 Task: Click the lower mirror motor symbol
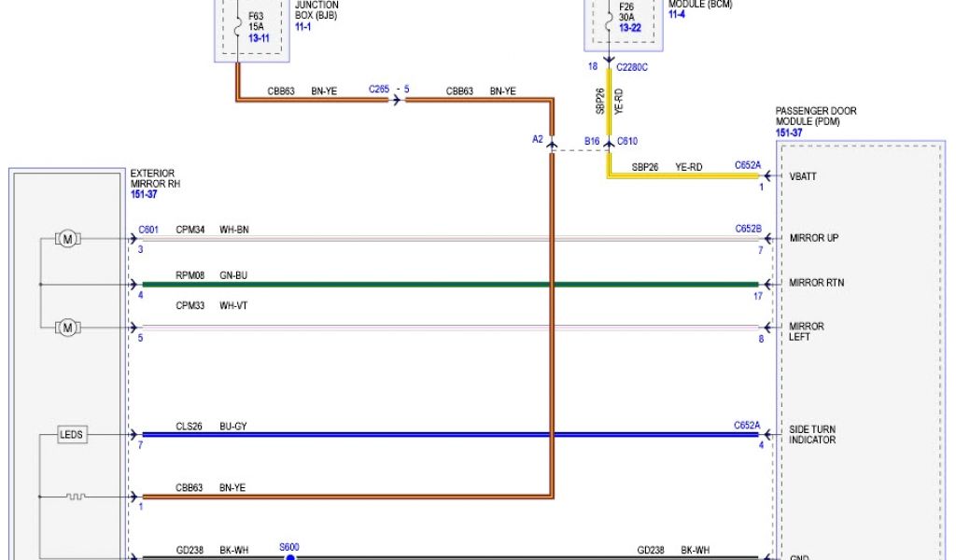pos(67,327)
